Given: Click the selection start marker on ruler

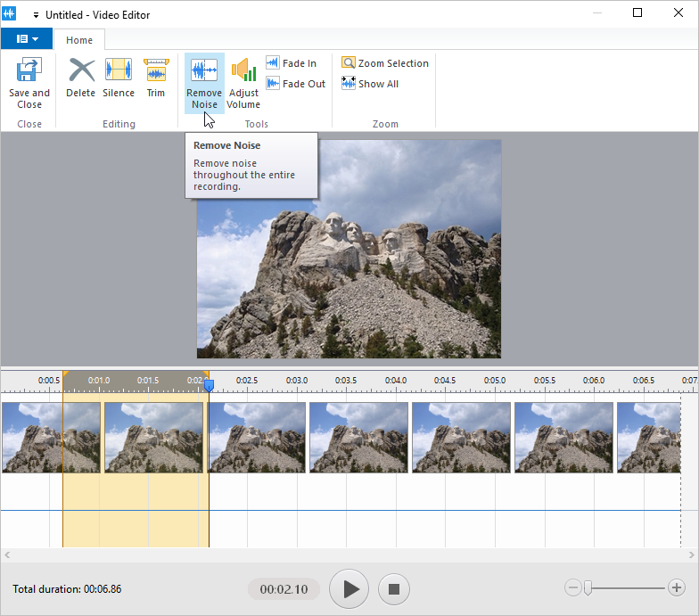Looking at the screenshot, I should 66,374.
